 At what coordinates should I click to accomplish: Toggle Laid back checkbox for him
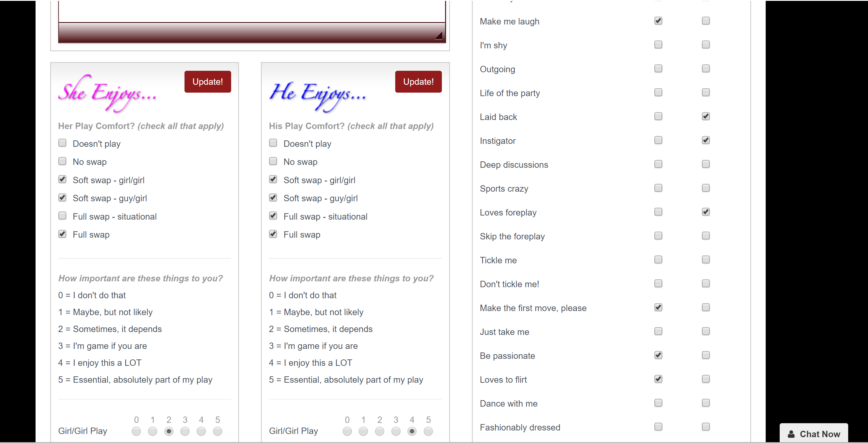(x=706, y=117)
